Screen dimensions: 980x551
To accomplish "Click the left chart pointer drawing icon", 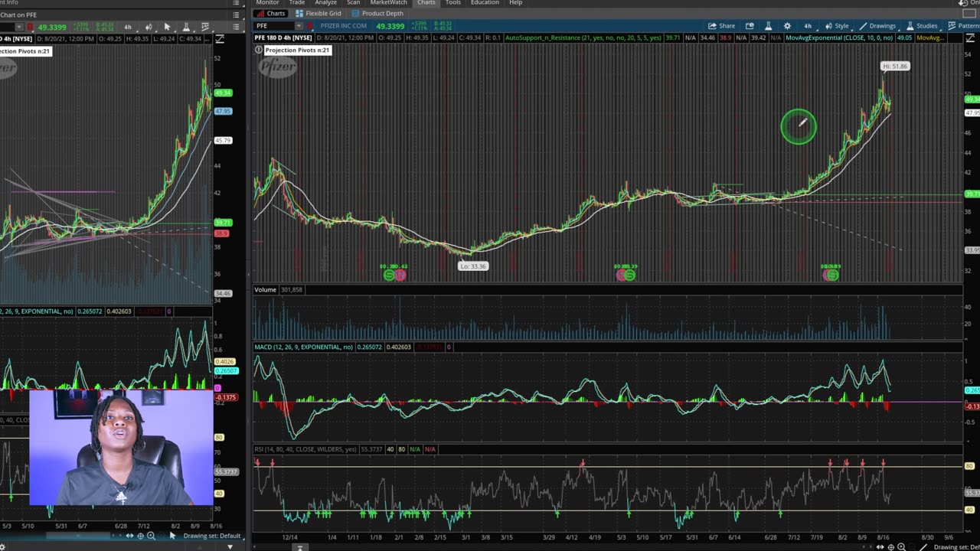I will coord(171,536).
